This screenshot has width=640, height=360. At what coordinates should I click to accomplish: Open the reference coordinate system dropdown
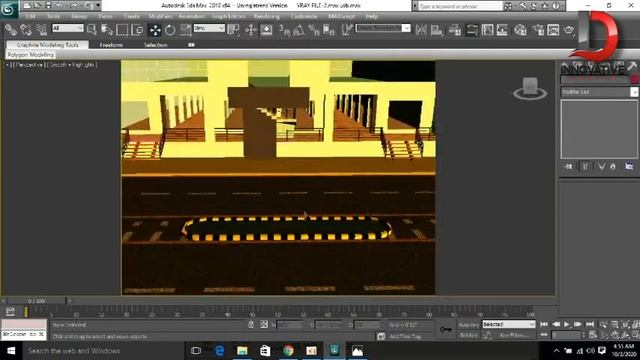click(x=209, y=28)
